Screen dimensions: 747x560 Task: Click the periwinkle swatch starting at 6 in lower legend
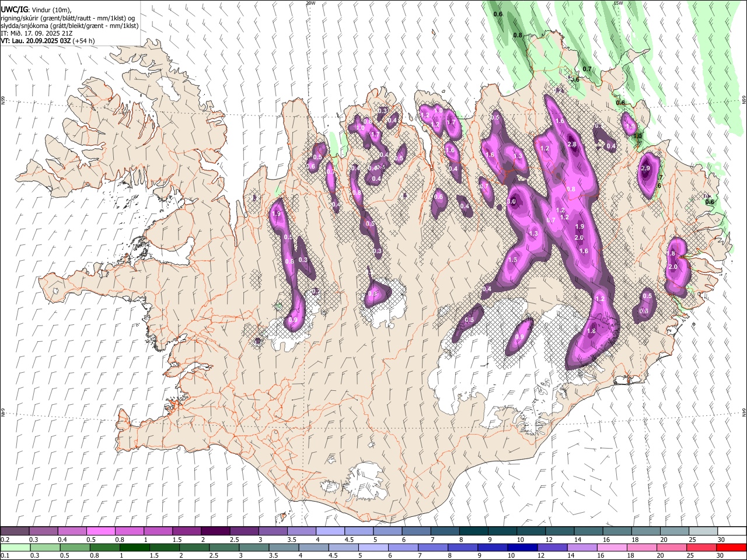(x=403, y=547)
